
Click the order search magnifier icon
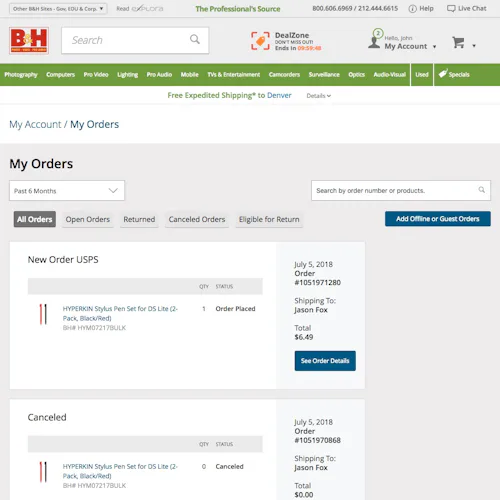(x=482, y=190)
